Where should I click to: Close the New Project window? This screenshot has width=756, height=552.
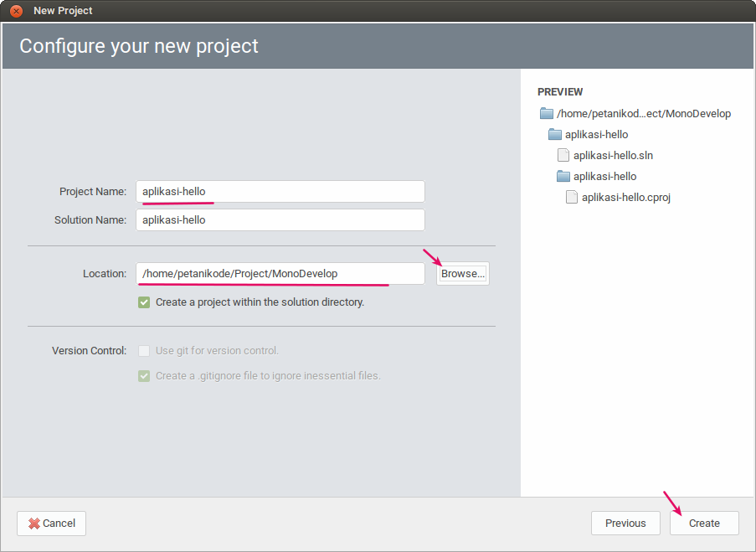16,11
